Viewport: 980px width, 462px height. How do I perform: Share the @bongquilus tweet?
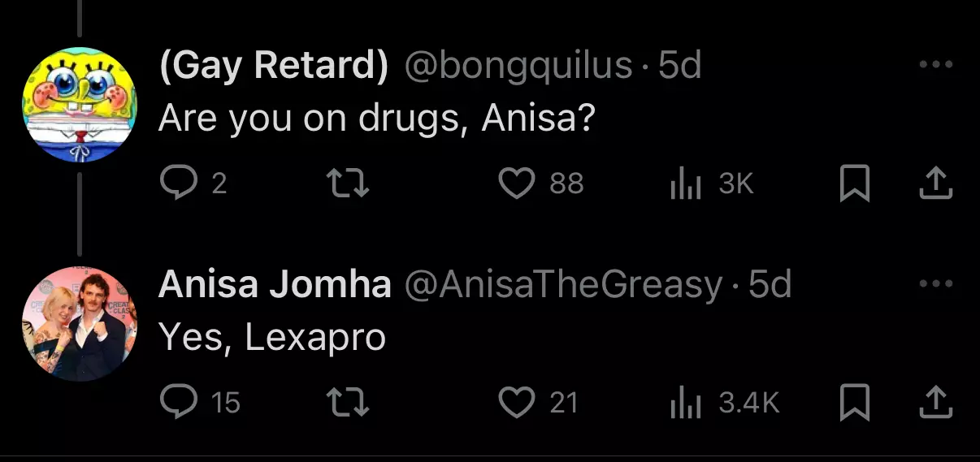tap(934, 184)
